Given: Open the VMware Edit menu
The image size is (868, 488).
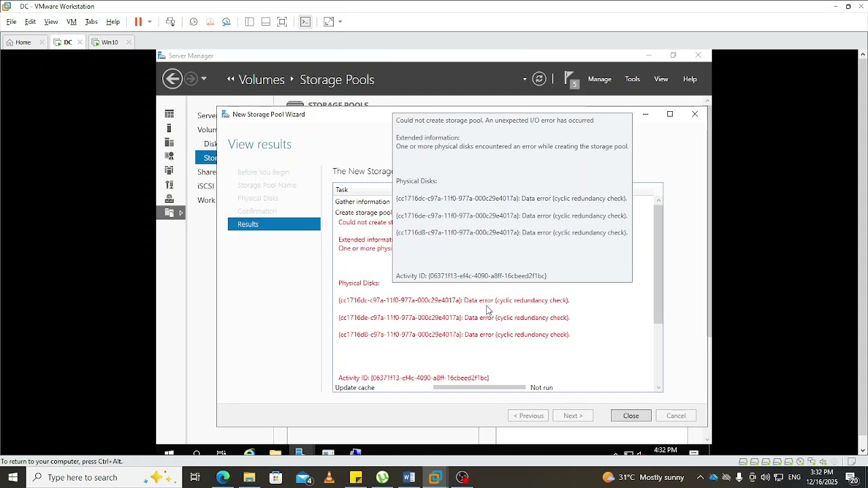Looking at the screenshot, I should tap(31, 22).
